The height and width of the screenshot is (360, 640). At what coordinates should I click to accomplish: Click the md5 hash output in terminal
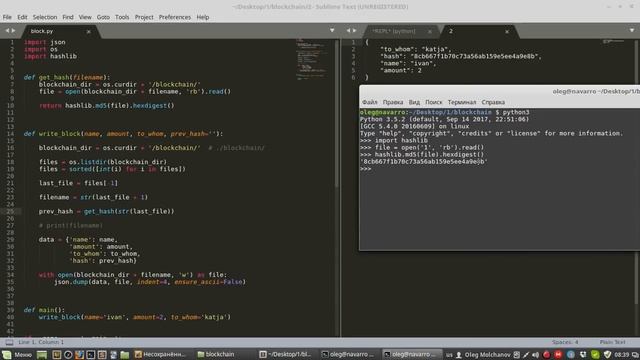click(x=424, y=162)
